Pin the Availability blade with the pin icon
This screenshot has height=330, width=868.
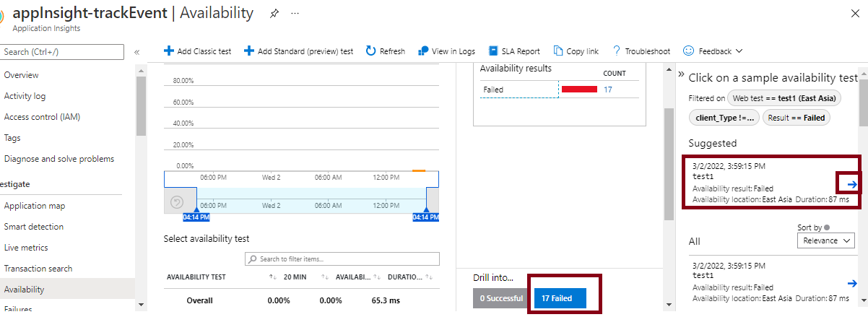[274, 14]
